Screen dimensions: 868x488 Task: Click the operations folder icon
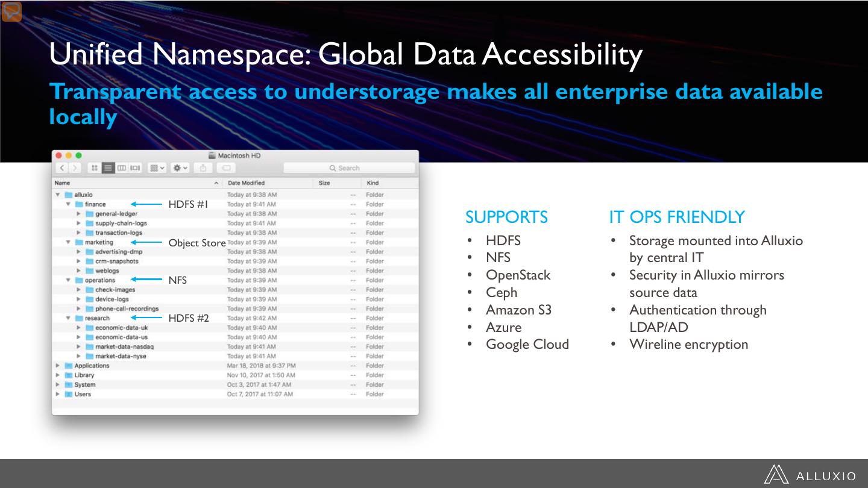point(79,280)
